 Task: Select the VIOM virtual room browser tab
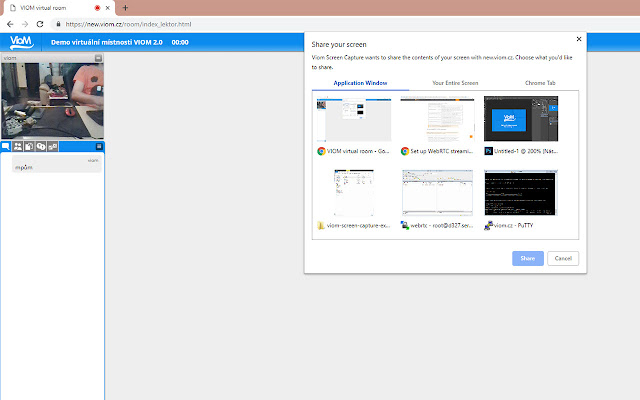pos(58,8)
